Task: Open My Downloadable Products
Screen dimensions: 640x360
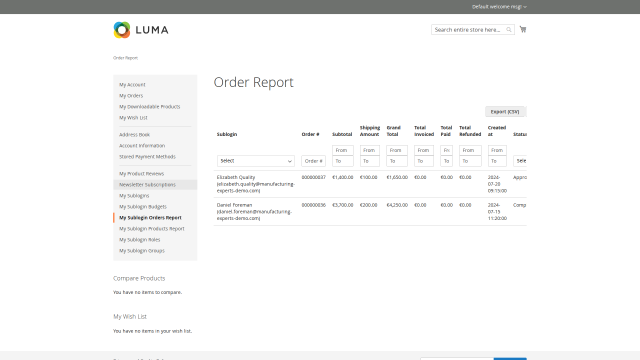Action: pyautogui.click(x=149, y=107)
